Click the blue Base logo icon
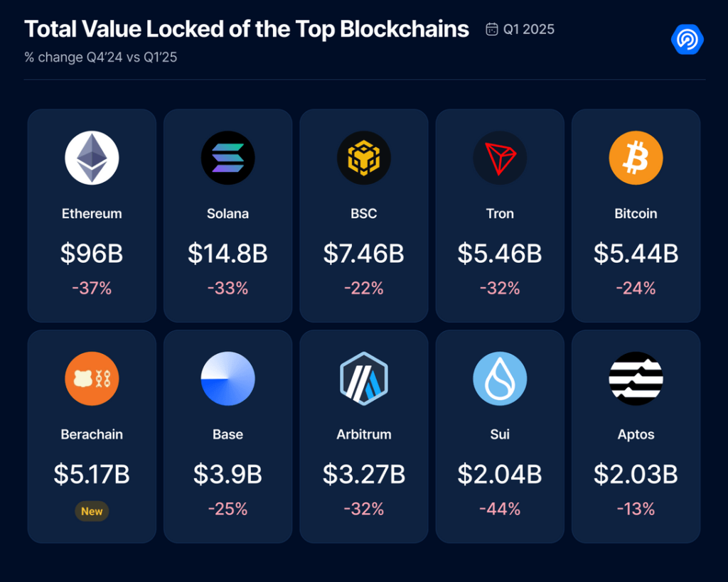The width and height of the screenshot is (728, 582). tap(227, 378)
